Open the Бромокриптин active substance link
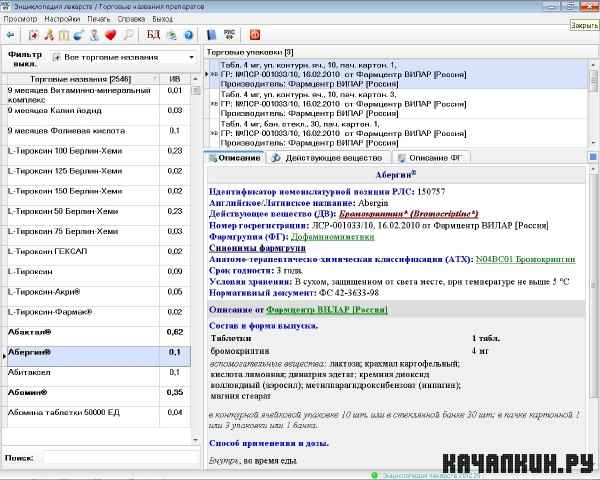Screen dimensions: 600x480 tap(408, 214)
